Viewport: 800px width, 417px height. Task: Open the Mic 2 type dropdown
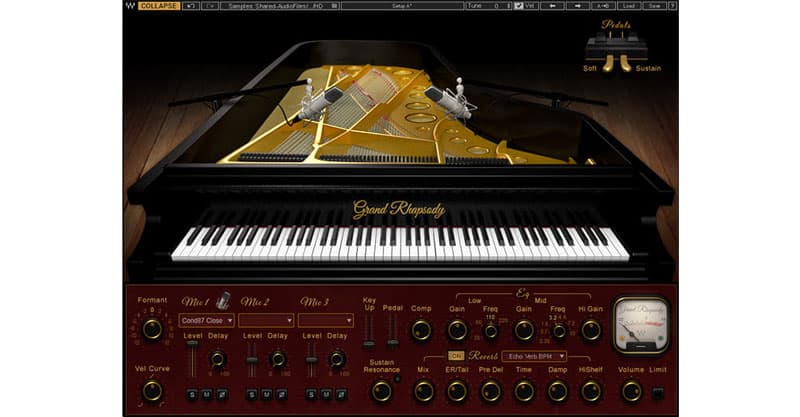pos(266,321)
